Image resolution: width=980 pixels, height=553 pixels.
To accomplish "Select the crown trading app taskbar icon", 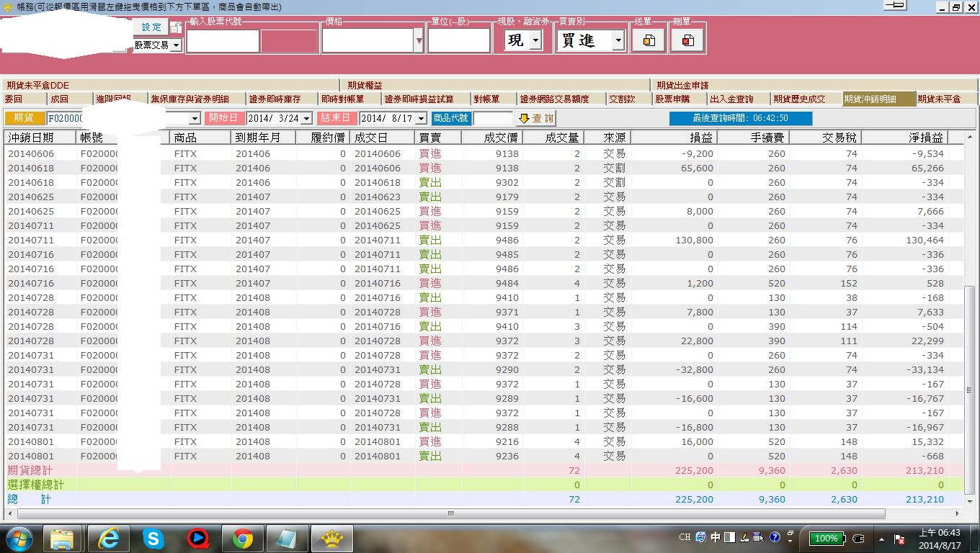I will (x=331, y=538).
